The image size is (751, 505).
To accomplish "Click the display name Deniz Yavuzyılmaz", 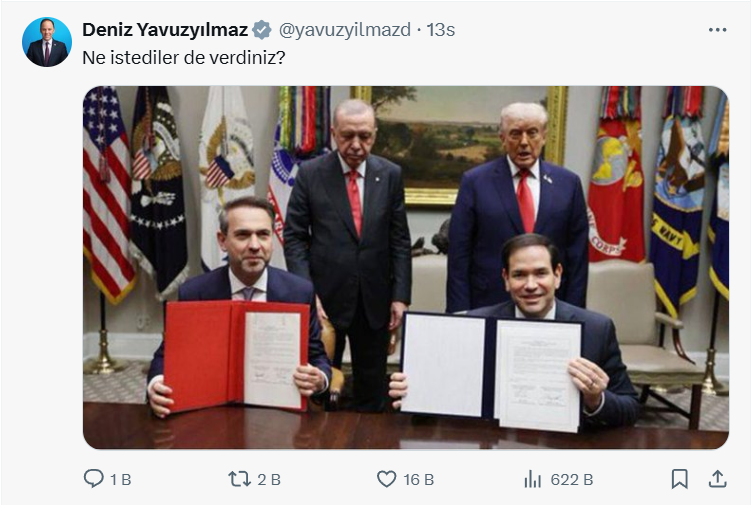I will pyautogui.click(x=165, y=30).
